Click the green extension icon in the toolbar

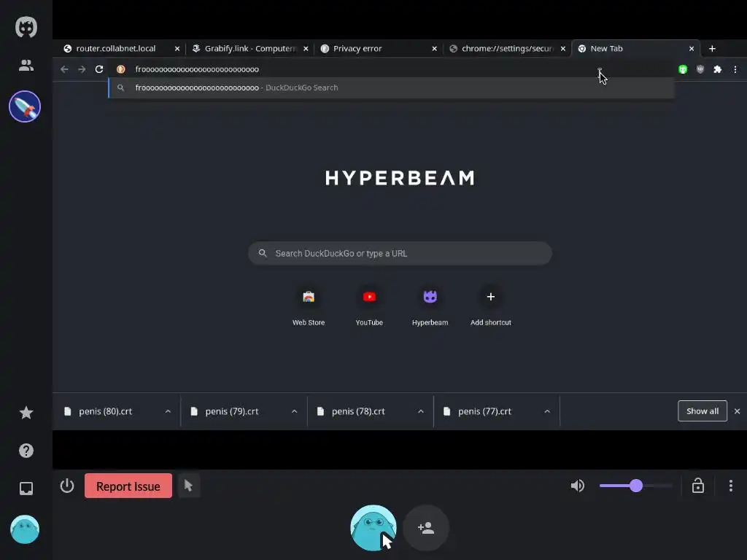coord(683,69)
